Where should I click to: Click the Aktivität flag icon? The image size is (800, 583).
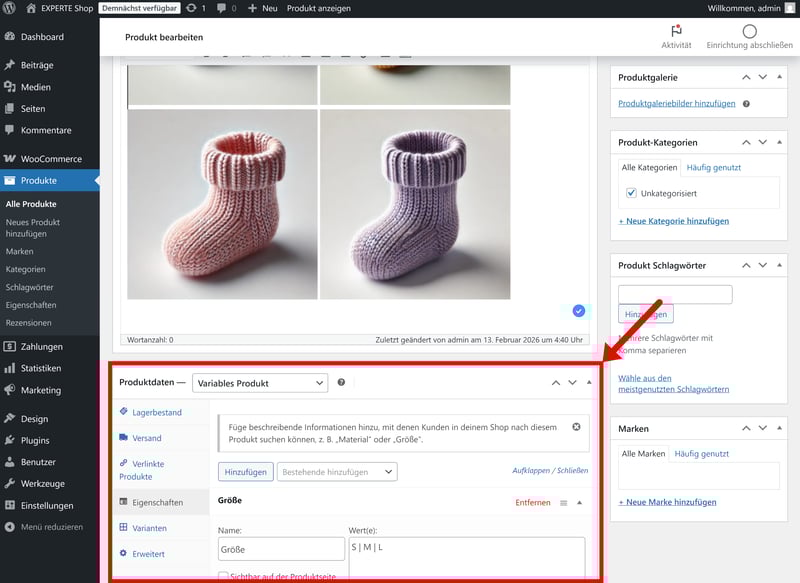676,31
